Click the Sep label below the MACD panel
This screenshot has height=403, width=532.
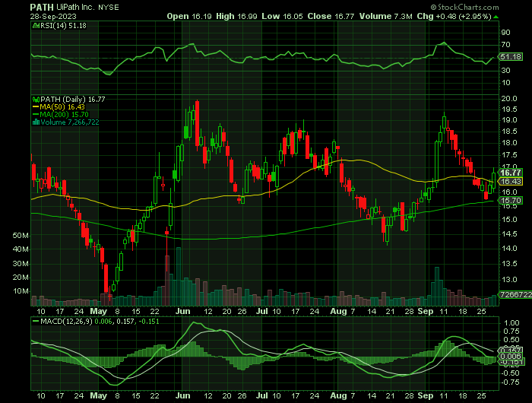point(426,396)
